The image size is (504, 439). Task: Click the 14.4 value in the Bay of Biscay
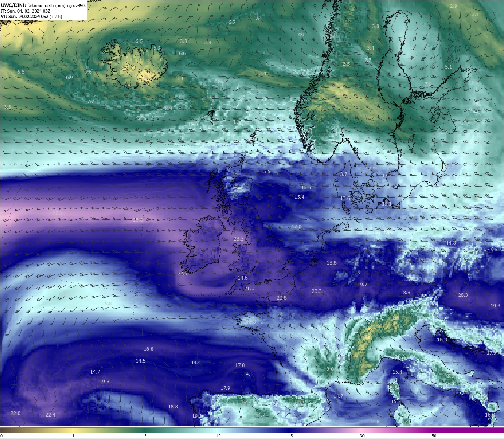(196, 362)
